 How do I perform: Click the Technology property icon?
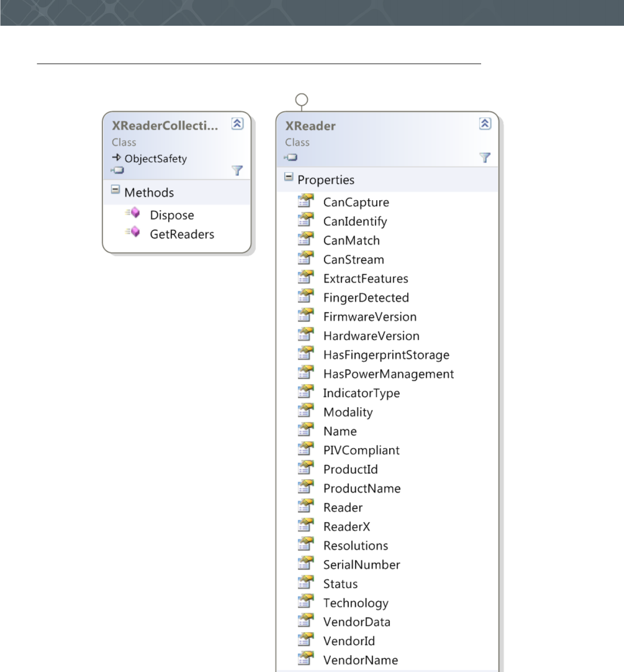click(306, 602)
